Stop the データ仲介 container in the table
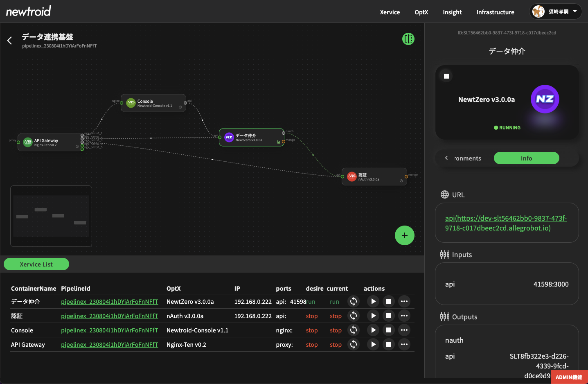 tap(389, 301)
